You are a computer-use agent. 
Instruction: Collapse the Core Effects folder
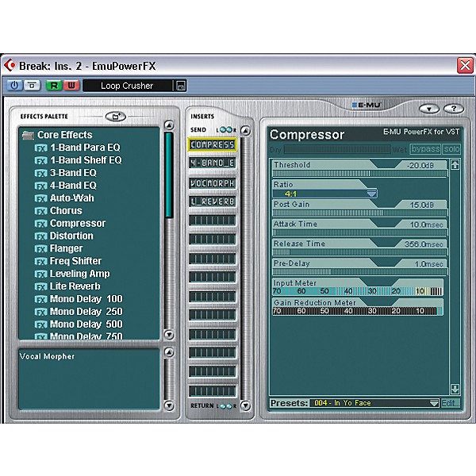[x=28, y=135]
